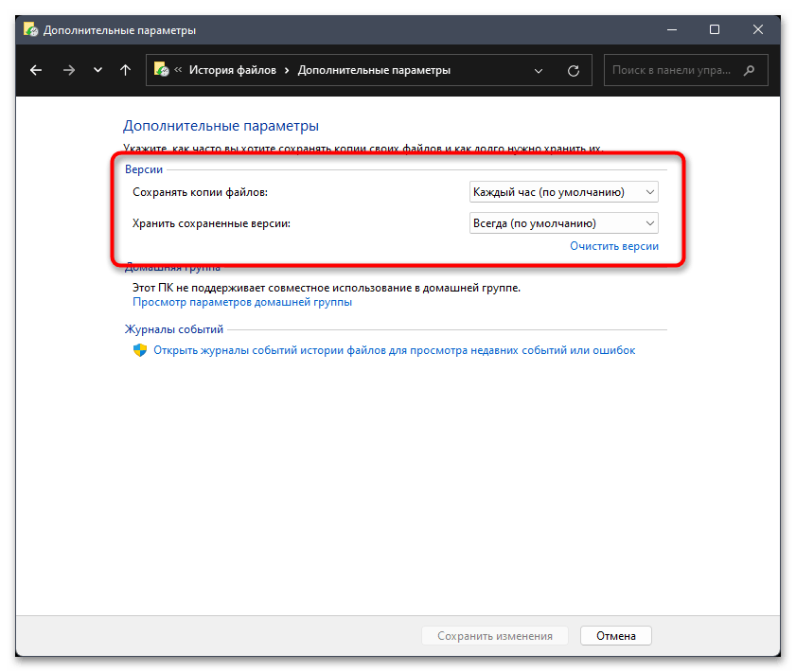Go up one level with up arrow
Screen dimensions: 796x672
(x=125, y=70)
